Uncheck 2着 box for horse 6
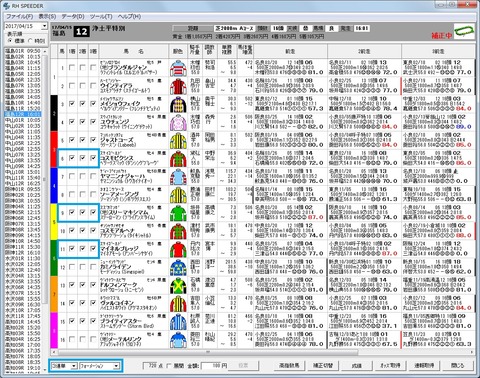 (x=82, y=158)
